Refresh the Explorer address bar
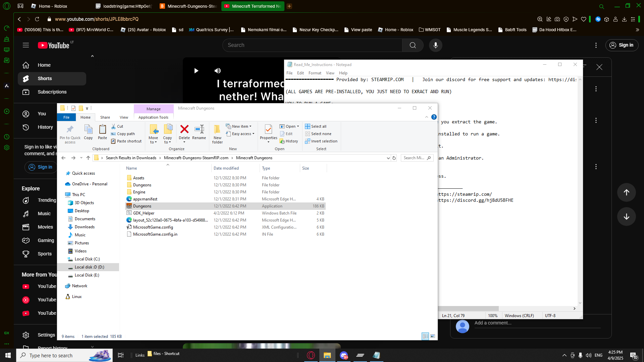 click(x=394, y=158)
